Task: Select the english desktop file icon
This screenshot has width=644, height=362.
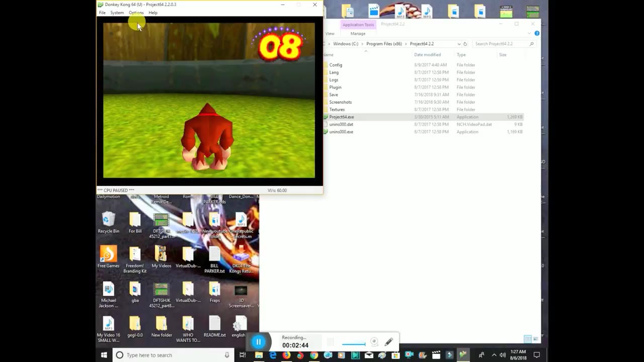Action: pyautogui.click(x=239, y=326)
